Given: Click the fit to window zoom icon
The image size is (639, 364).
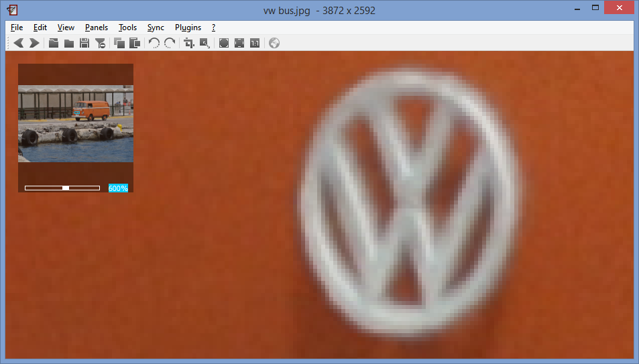Looking at the screenshot, I should point(224,43).
